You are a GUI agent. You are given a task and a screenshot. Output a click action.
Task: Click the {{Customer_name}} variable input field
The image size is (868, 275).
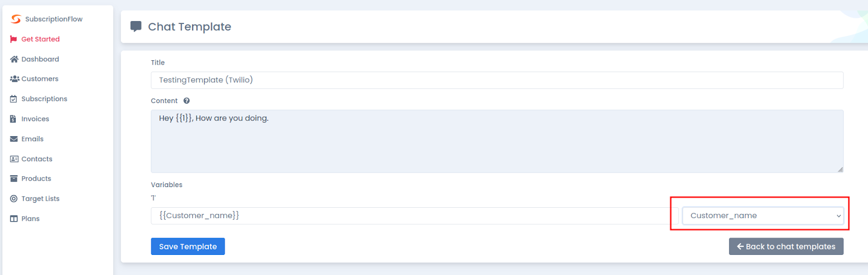[414, 215]
